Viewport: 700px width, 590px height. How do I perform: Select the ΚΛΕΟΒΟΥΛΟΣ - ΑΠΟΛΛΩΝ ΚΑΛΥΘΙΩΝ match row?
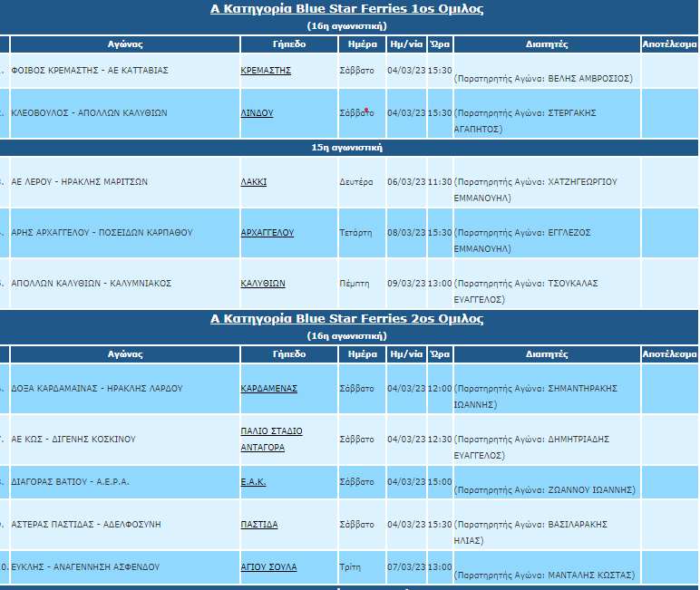coord(89,113)
